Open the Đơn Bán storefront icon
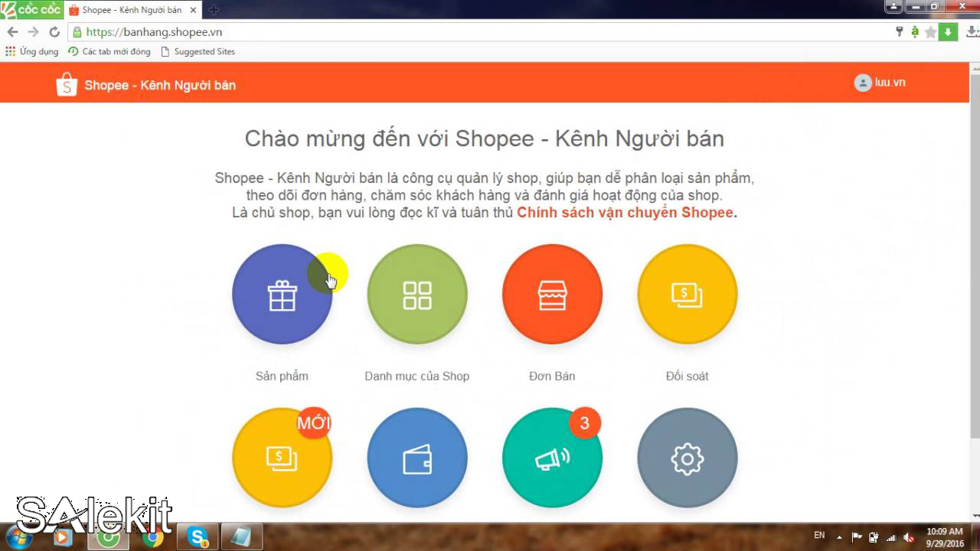 pos(552,294)
